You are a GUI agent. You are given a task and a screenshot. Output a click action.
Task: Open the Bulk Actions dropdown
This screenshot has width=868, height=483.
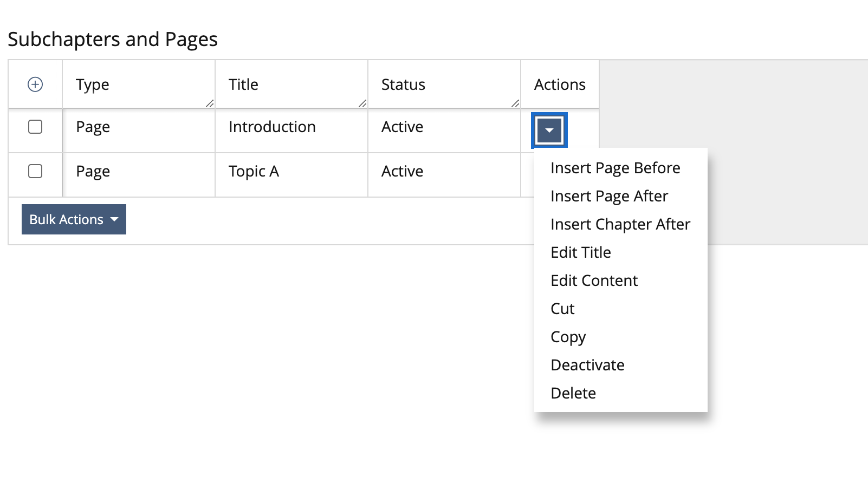(x=74, y=219)
